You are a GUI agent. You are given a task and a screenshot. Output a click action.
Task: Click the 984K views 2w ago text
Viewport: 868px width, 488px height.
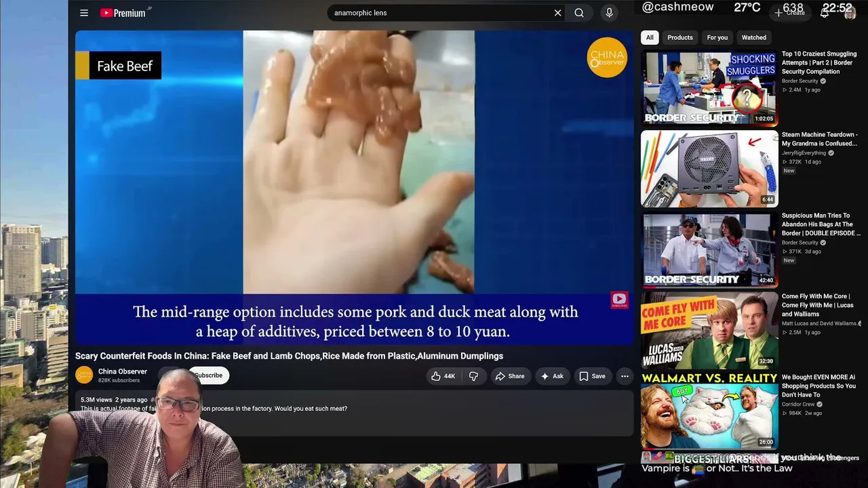coord(802,413)
